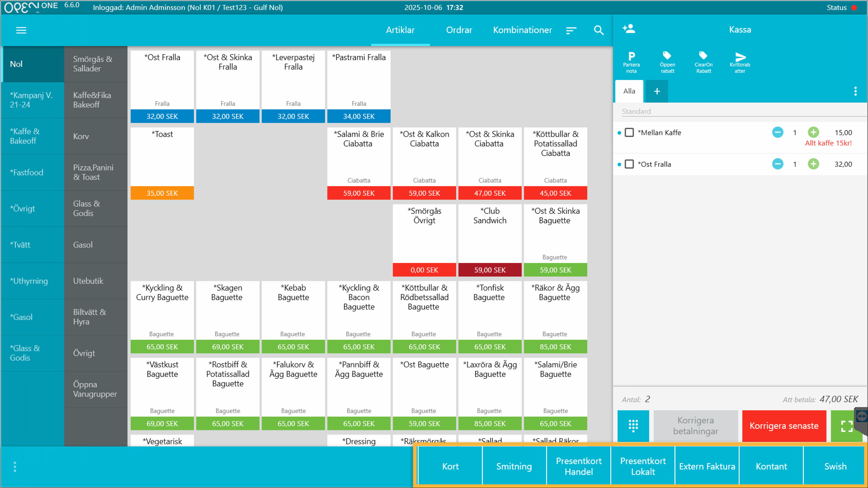
Task: Check the *Ost Fralla row checkbox
Action: [629, 164]
